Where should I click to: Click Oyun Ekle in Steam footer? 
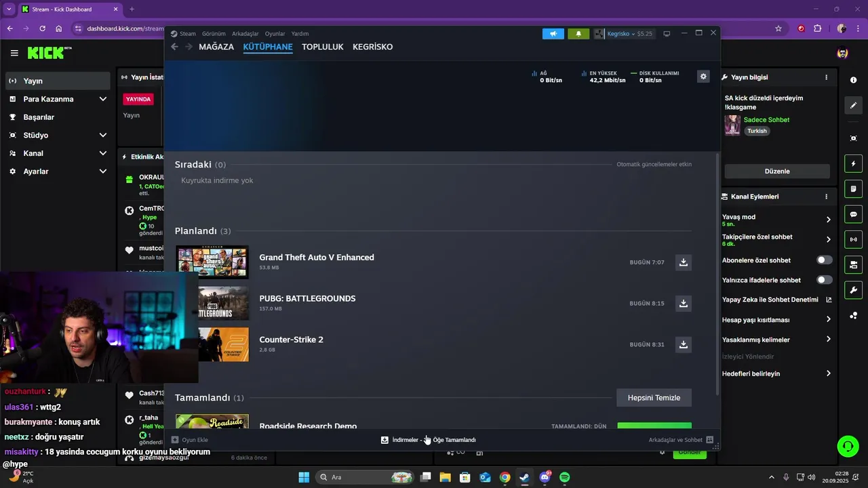pos(190,440)
